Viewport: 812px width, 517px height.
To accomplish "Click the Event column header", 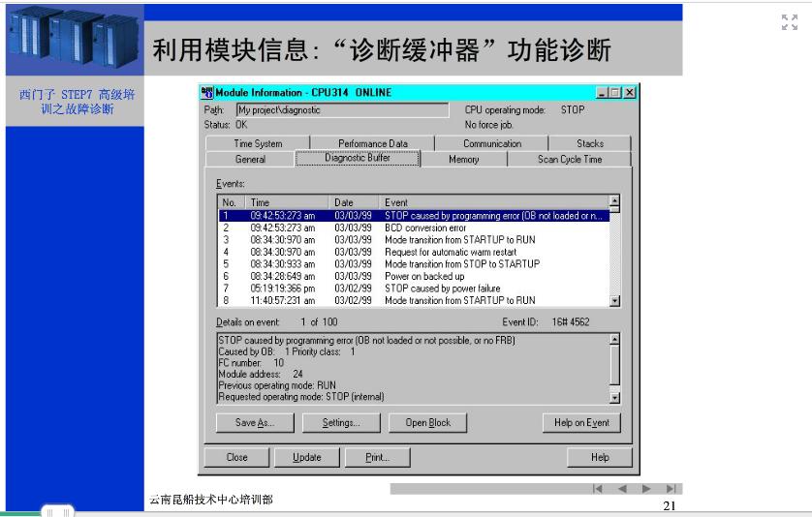I will (494, 203).
